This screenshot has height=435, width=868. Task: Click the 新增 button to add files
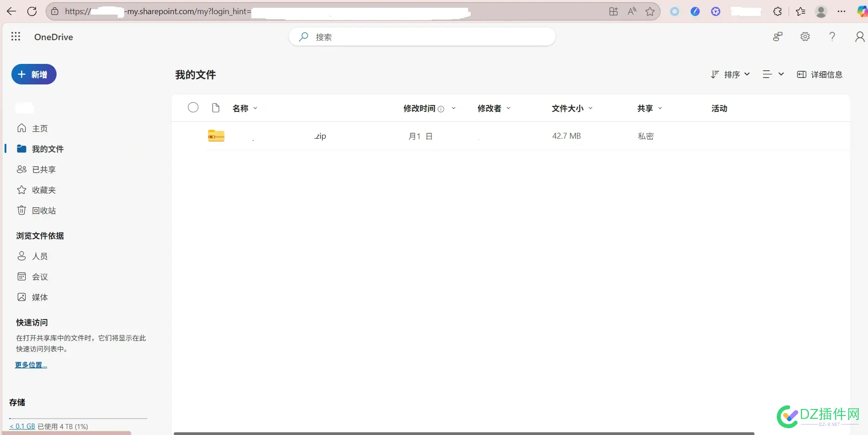click(33, 74)
